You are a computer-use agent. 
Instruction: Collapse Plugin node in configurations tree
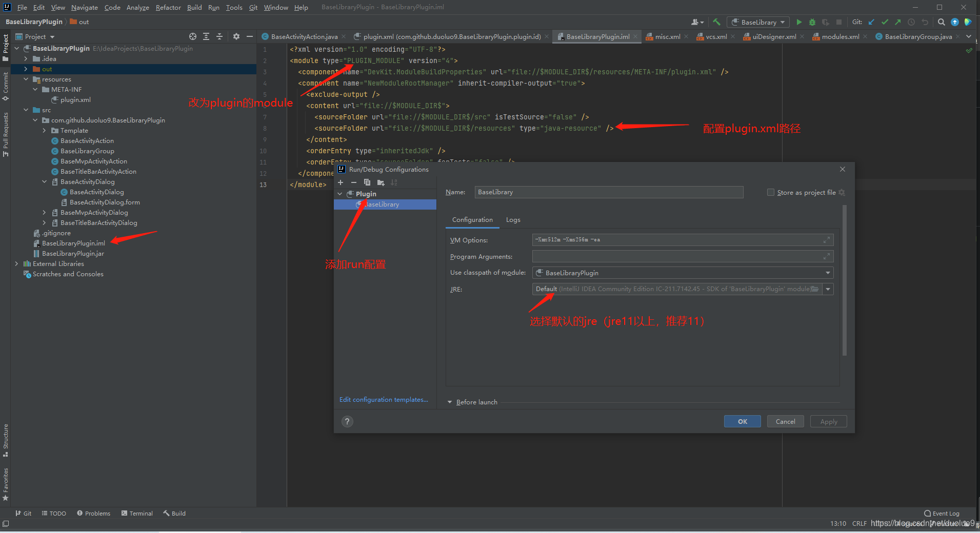(x=340, y=194)
